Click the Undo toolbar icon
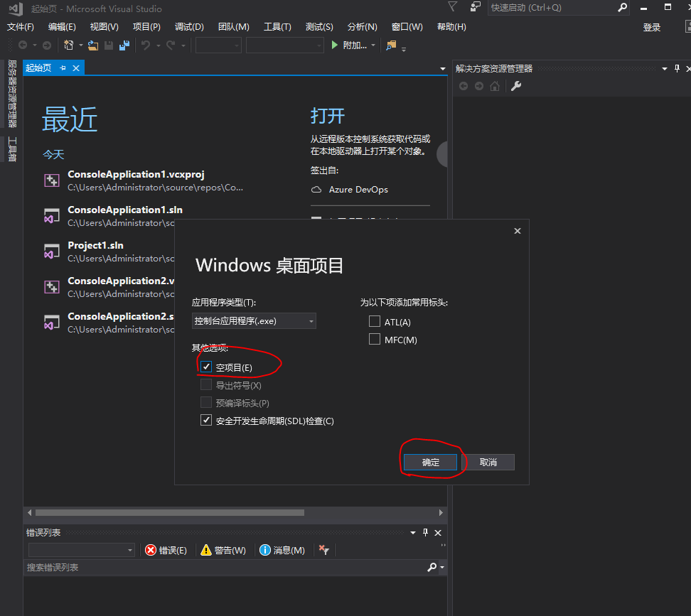 pos(145,45)
